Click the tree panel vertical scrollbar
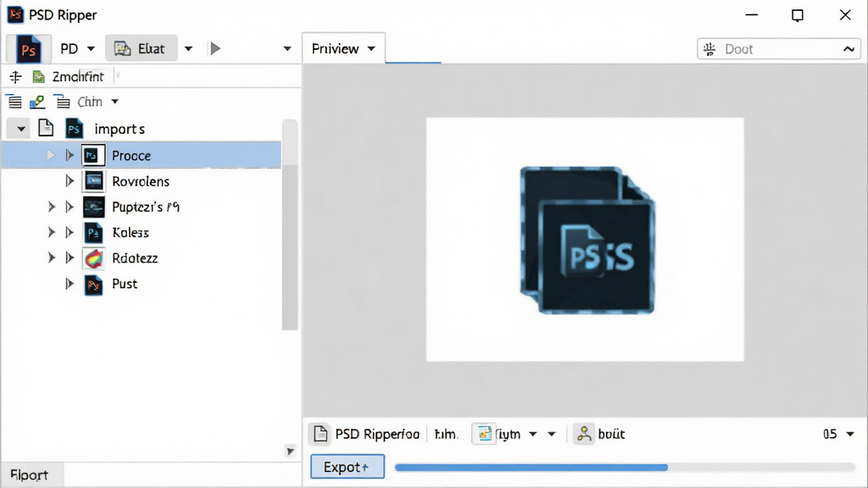868x488 pixels. (290, 225)
